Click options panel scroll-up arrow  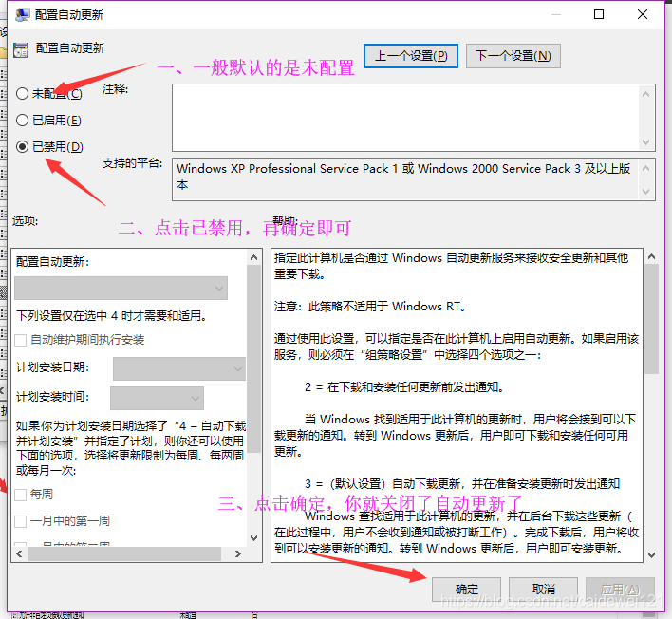pyautogui.click(x=253, y=257)
